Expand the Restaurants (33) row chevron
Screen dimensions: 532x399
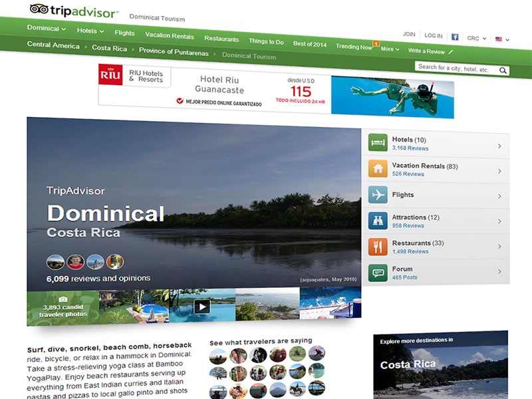(x=499, y=246)
